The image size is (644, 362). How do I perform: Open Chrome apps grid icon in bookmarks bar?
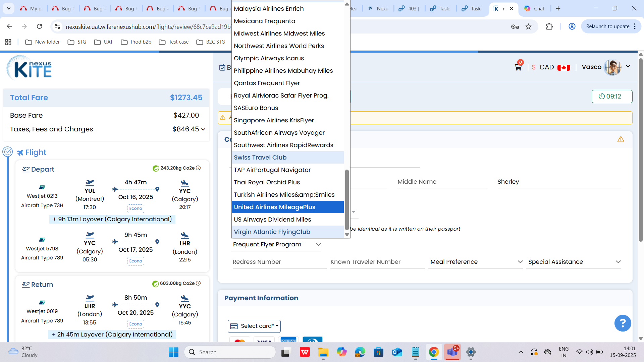(x=8, y=42)
